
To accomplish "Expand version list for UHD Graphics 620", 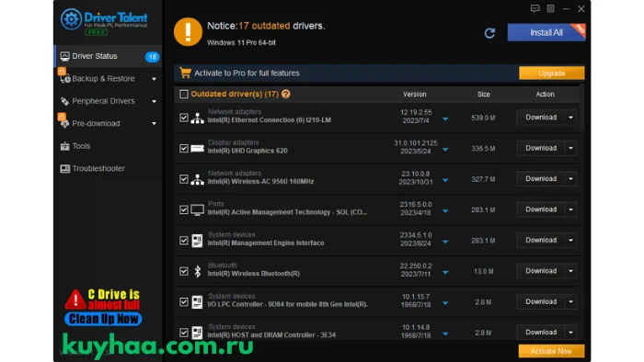I will click(x=445, y=150).
